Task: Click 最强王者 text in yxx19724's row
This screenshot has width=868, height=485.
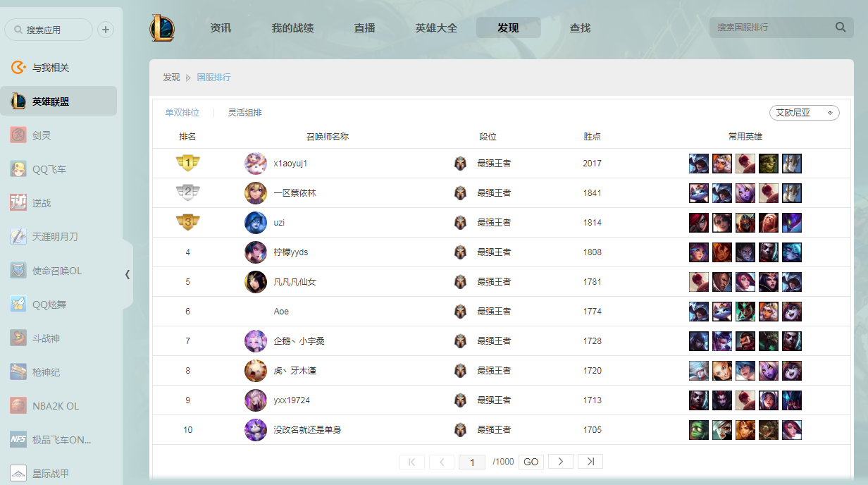Action: [x=494, y=400]
